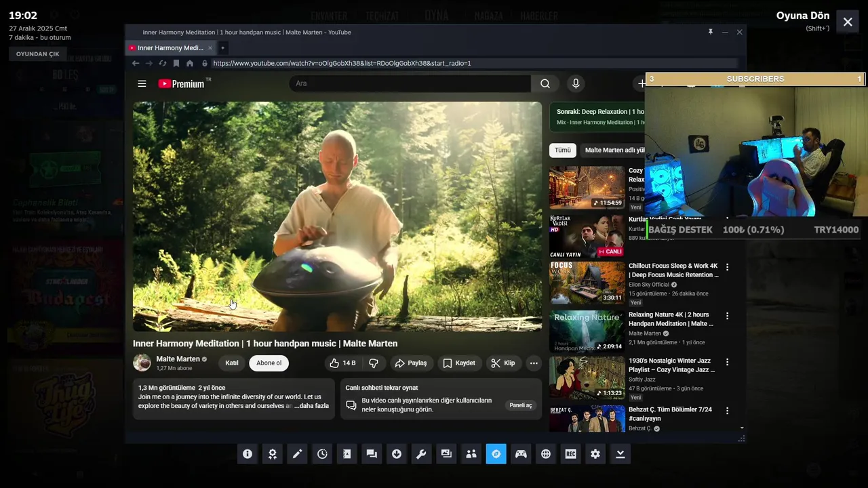Like the video with 14 B button
The height and width of the screenshot is (488, 868).
click(344, 363)
